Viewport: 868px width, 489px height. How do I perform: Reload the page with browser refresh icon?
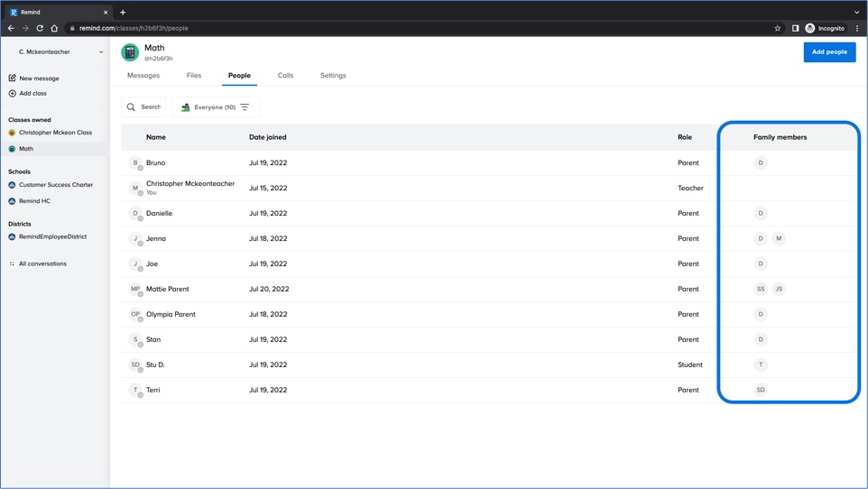40,28
